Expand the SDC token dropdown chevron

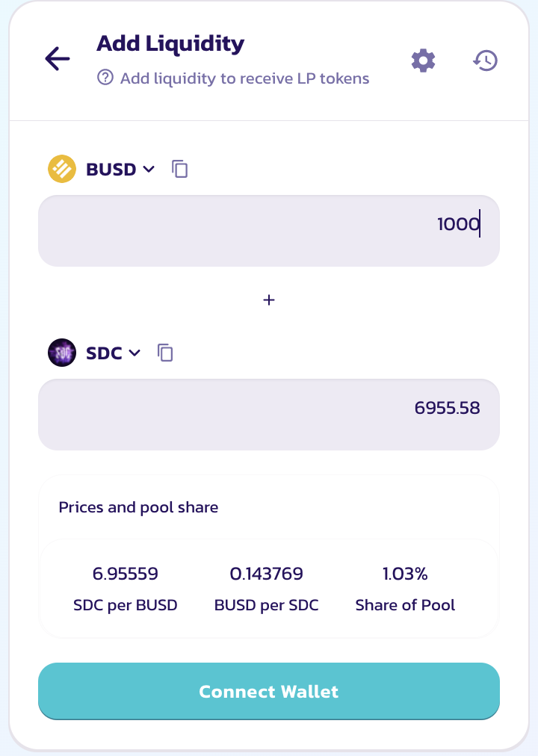coord(134,353)
